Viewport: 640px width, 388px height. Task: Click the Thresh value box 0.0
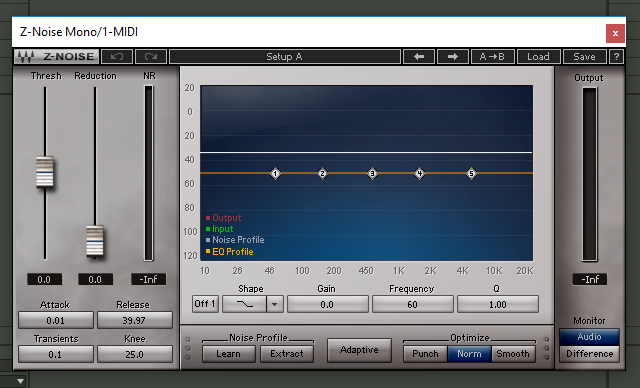[44, 279]
